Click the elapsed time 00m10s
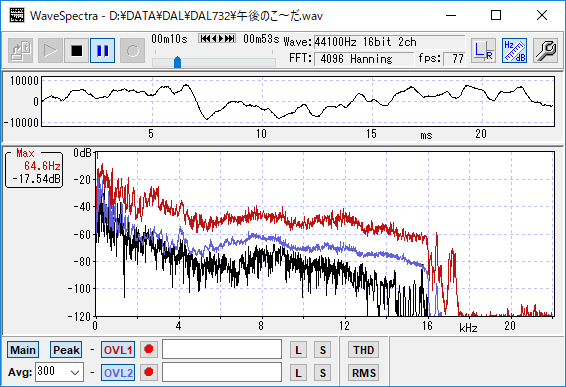 [x=169, y=39]
